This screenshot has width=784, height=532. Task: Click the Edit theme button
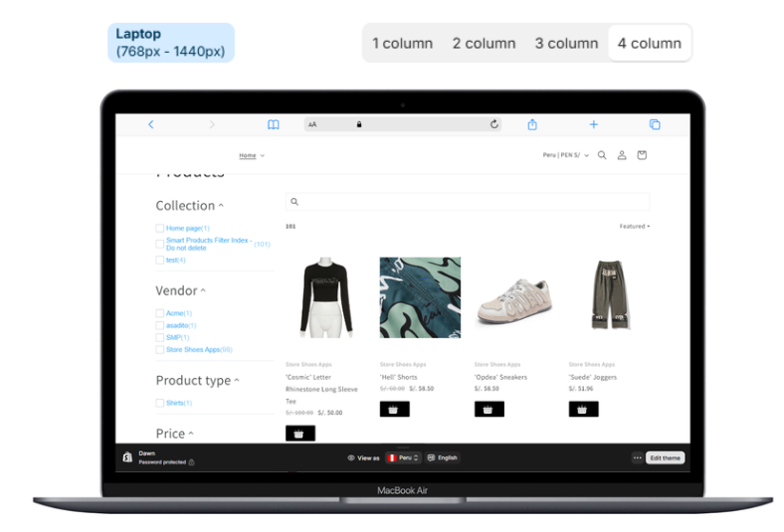(665, 457)
